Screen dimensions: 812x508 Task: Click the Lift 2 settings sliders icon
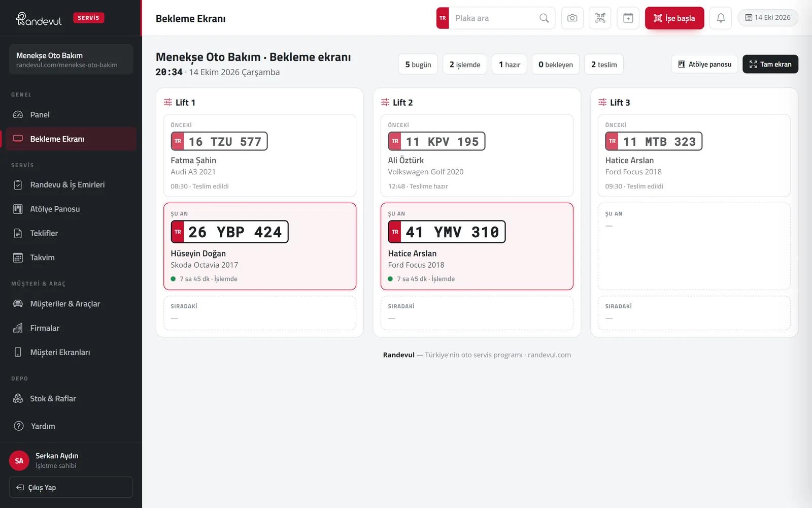(385, 102)
